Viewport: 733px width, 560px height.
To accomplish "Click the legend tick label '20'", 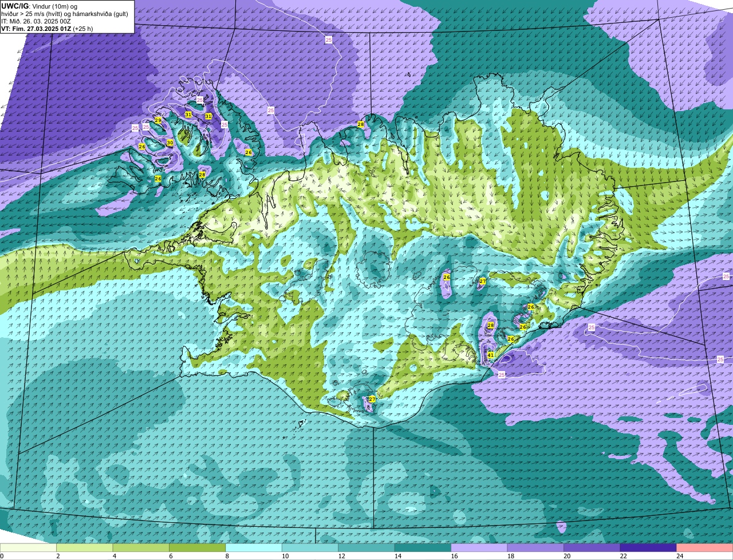I will point(566,555).
